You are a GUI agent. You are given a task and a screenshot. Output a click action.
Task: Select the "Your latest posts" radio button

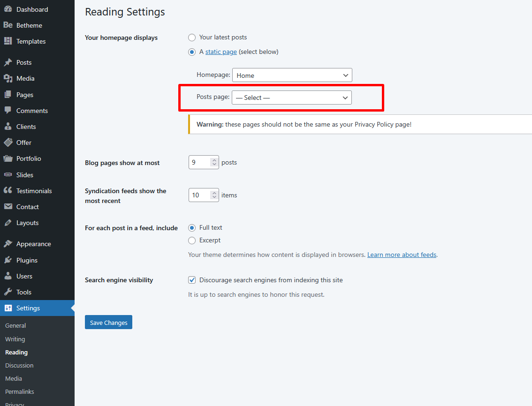(x=192, y=38)
